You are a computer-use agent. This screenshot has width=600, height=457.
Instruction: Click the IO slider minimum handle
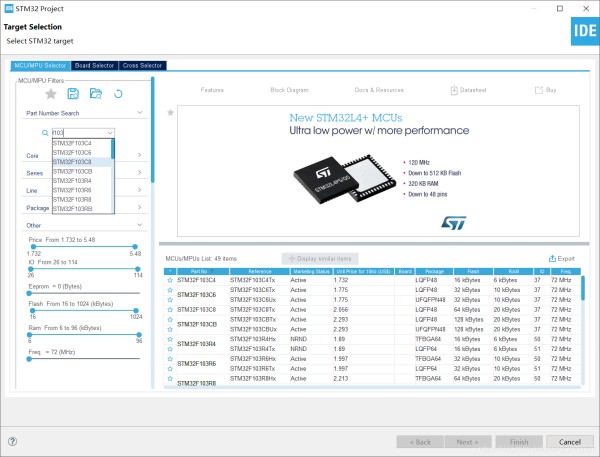(x=31, y=269)
